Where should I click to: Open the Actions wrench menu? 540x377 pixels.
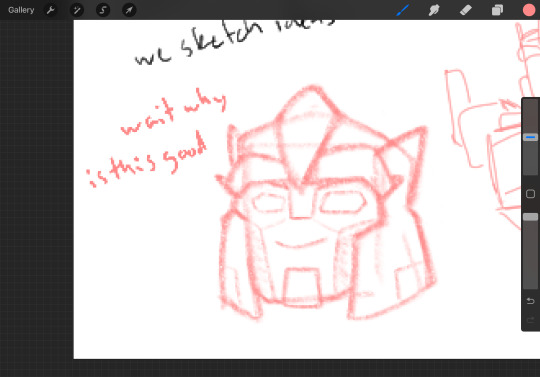(50, 10)
